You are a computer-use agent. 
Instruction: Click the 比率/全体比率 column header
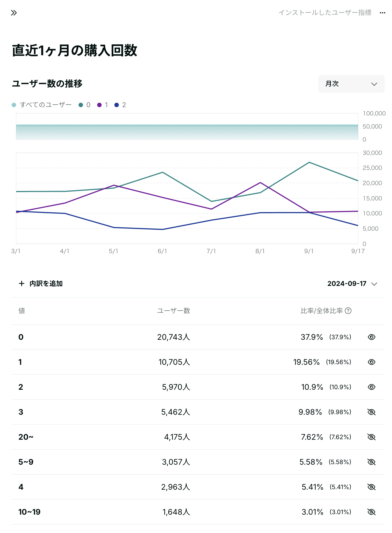pyautogui.click(x=322, y=311)
